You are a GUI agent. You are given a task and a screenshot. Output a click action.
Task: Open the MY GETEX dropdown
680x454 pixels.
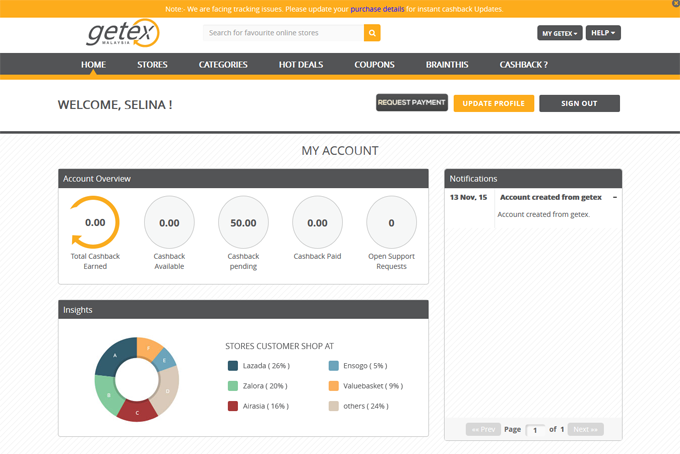559,33
